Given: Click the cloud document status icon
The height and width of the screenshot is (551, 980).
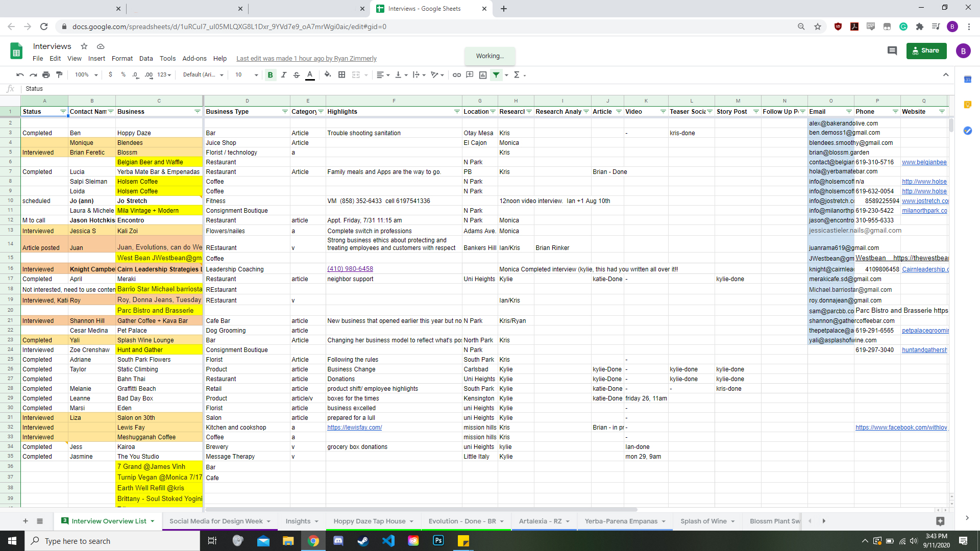Looking at the screenshot, I should (101, 46).
